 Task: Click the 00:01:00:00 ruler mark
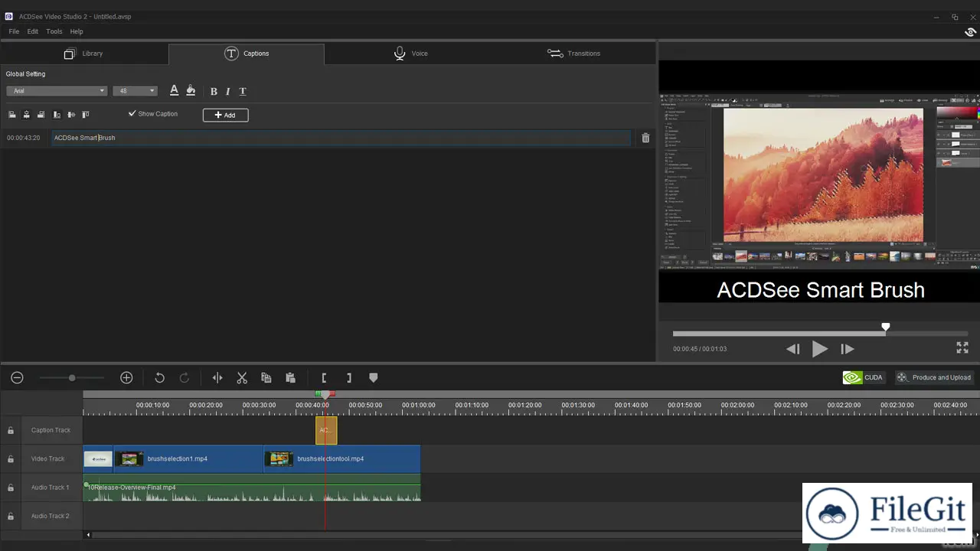click(418, 405)
